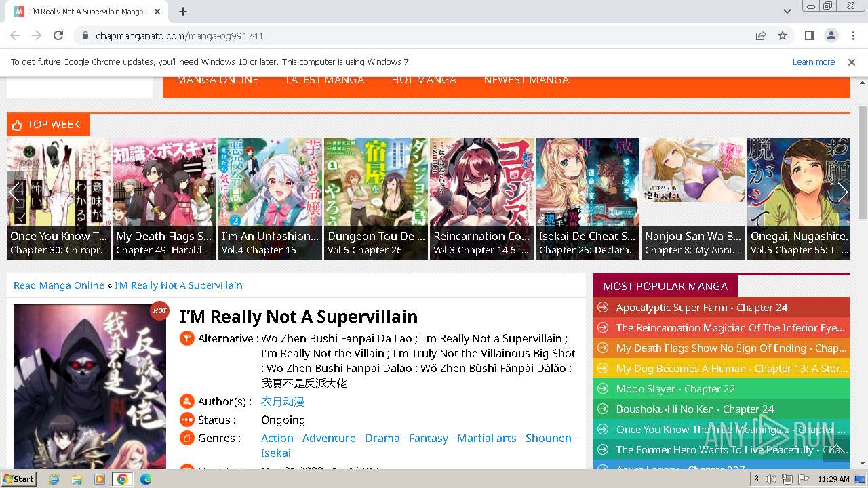Open Boushoku-Hi No Ken - Chapter 24

pyautogui.click(x=695, y=409)
